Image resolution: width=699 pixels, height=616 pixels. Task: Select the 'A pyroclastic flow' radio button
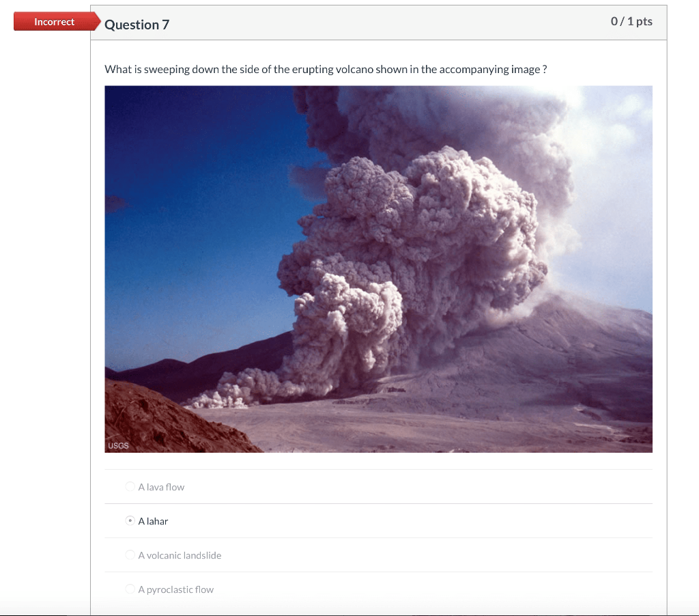point(130,589)
